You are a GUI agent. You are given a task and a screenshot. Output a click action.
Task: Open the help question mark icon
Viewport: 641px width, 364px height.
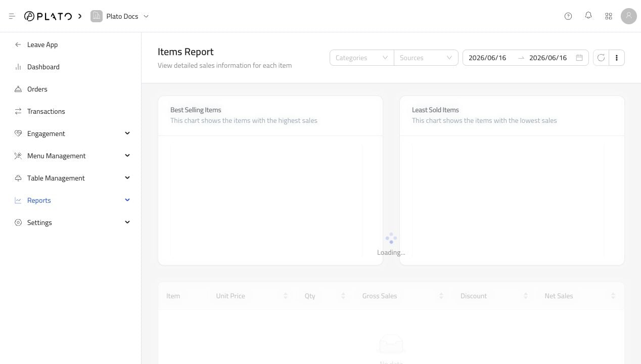tap(568, 16)
